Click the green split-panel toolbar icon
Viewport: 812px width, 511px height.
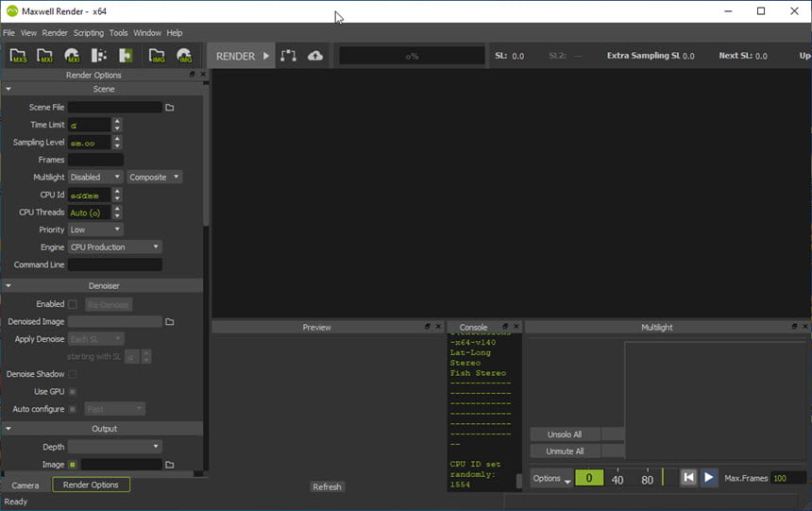pos(126,56)
